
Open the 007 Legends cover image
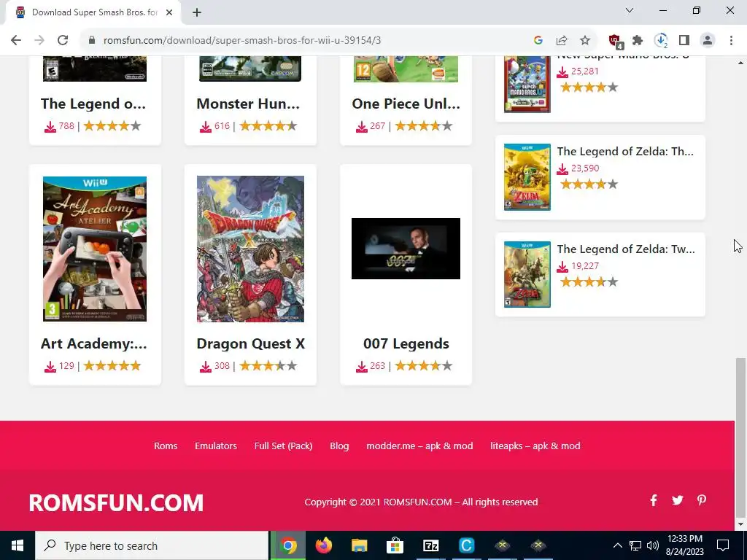pyautogui.click(x=406, y=249)
